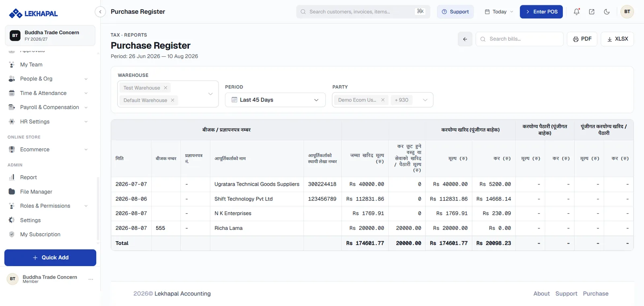Click the My Subscription badge icon

pyautogui.click(x=12, y=234)
